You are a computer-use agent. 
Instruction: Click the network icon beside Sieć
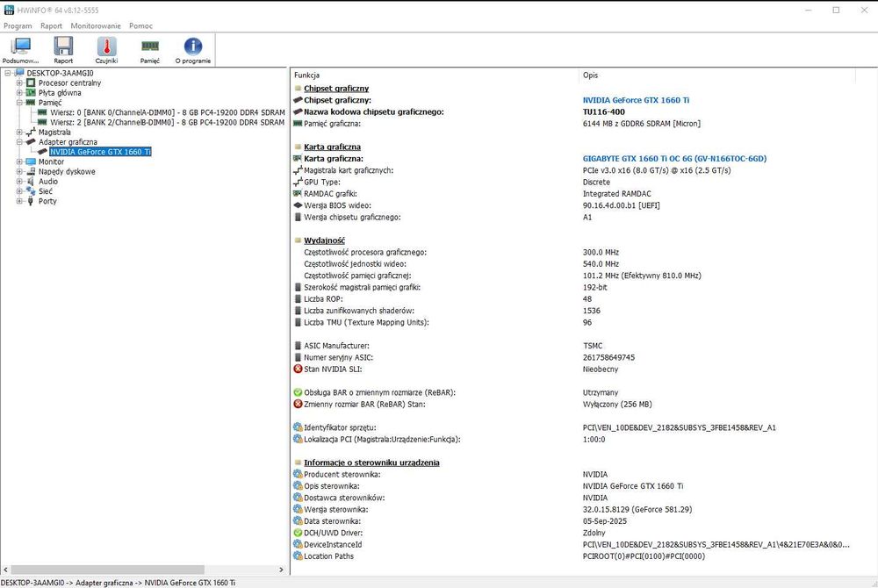click(31, 190)
